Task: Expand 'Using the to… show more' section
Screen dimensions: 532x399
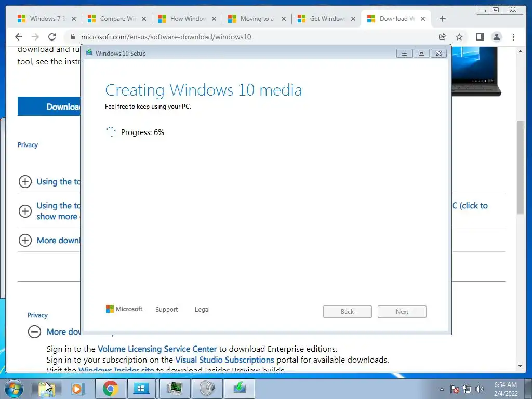Action: pyautogui.click(x=25, y=211)
